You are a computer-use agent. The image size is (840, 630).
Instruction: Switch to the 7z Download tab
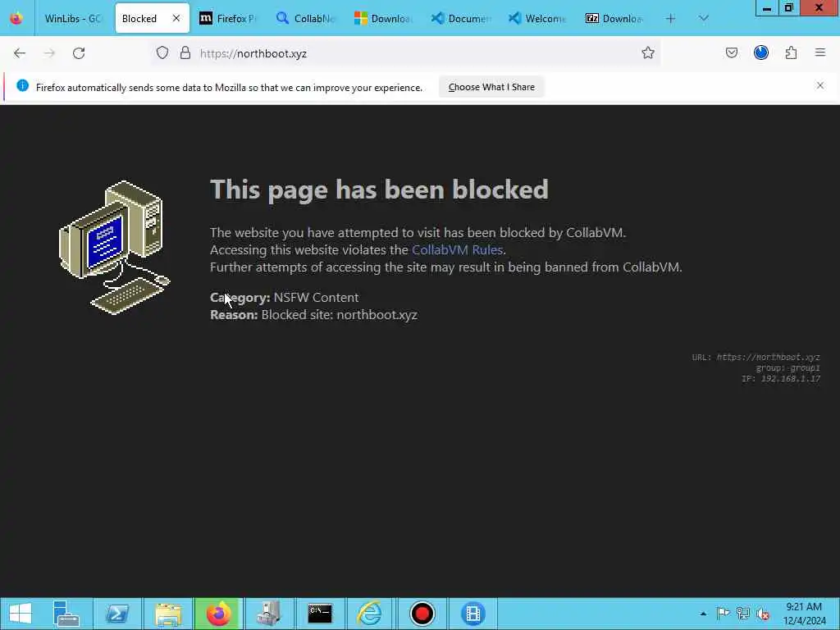coord(614,18)
